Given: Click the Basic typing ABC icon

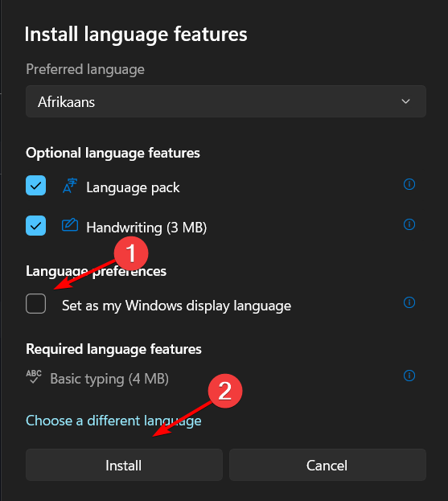Looking at the screenshot, I should [x=34, y=376].
